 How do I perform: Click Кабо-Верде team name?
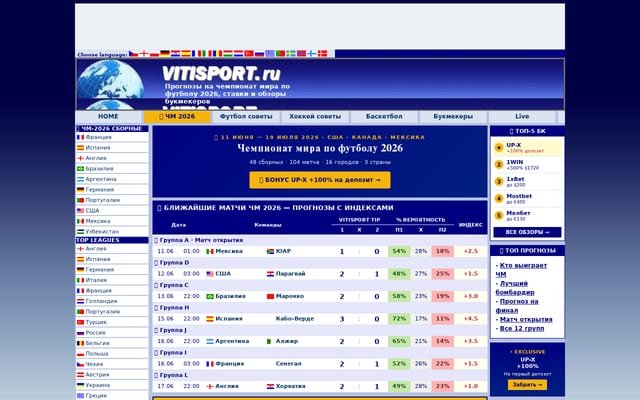pos(295,319)
